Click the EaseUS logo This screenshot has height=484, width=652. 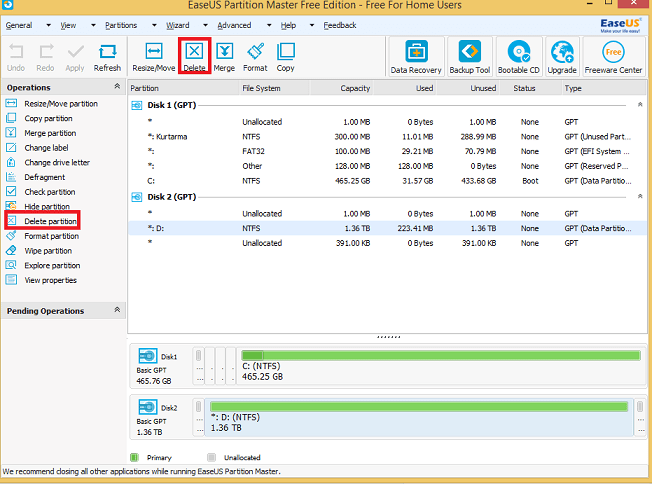(620, 25)
